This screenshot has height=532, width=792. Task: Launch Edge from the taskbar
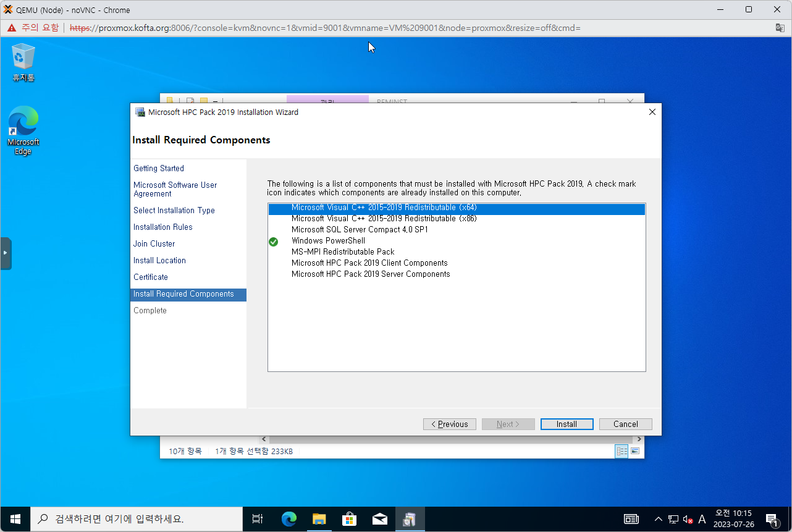coord(289,519)
